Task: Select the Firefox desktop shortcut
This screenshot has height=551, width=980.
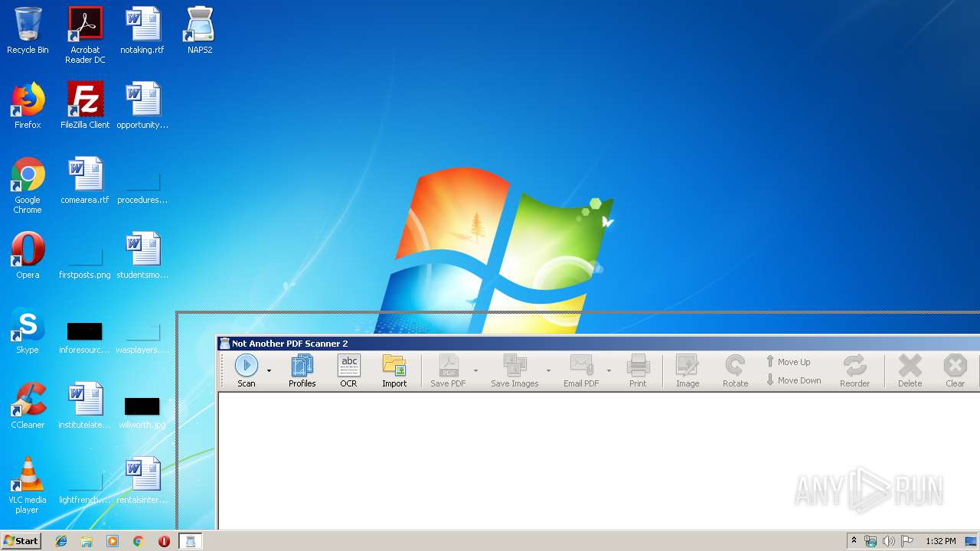Action: 28,106
